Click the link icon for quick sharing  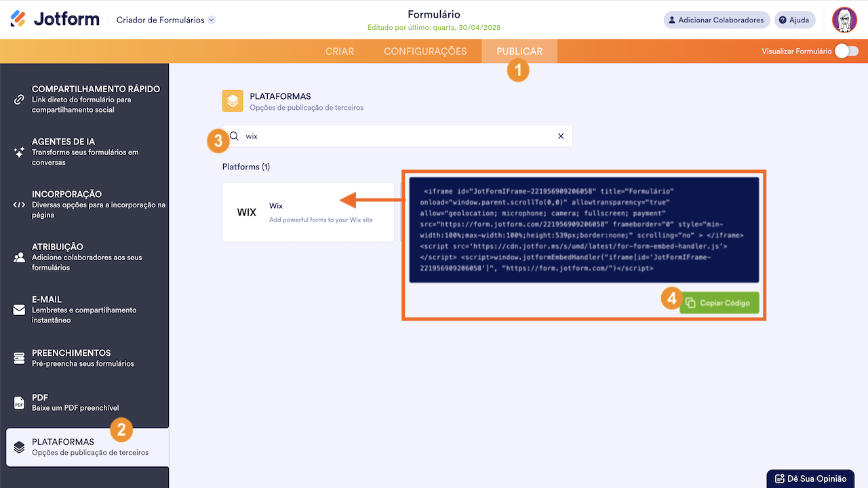tap(19, 100)
